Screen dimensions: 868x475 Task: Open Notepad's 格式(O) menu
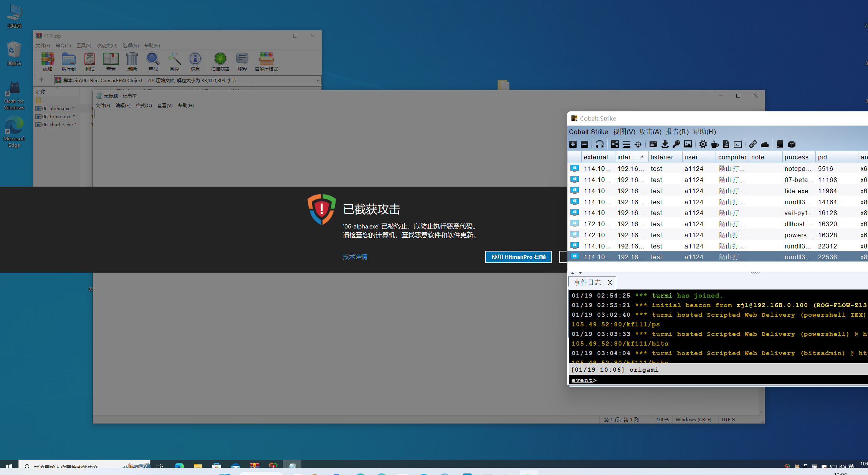144,106
